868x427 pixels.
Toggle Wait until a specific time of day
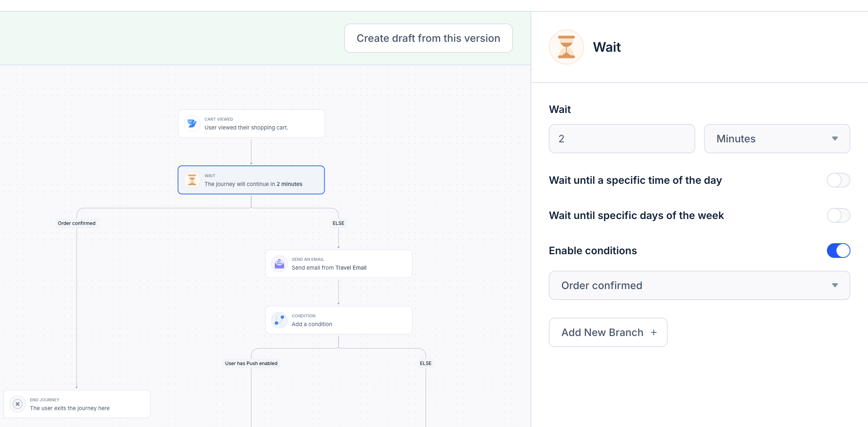838,180
